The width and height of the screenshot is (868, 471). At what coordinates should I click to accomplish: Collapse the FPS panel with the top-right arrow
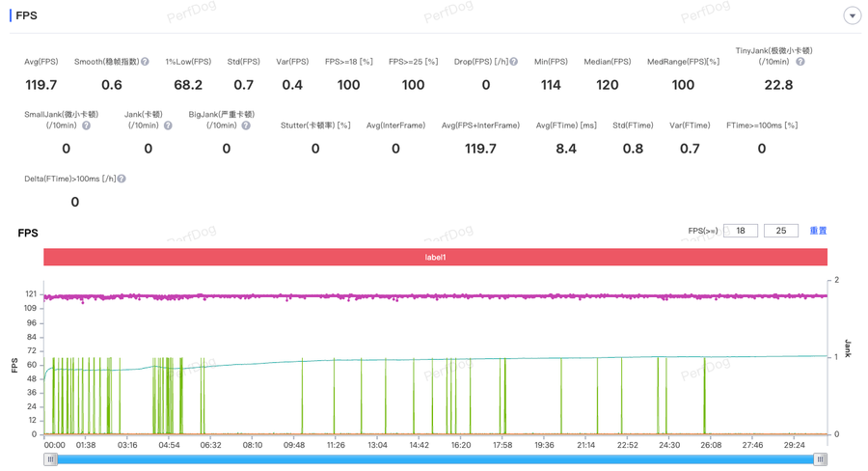pos(852,15)
